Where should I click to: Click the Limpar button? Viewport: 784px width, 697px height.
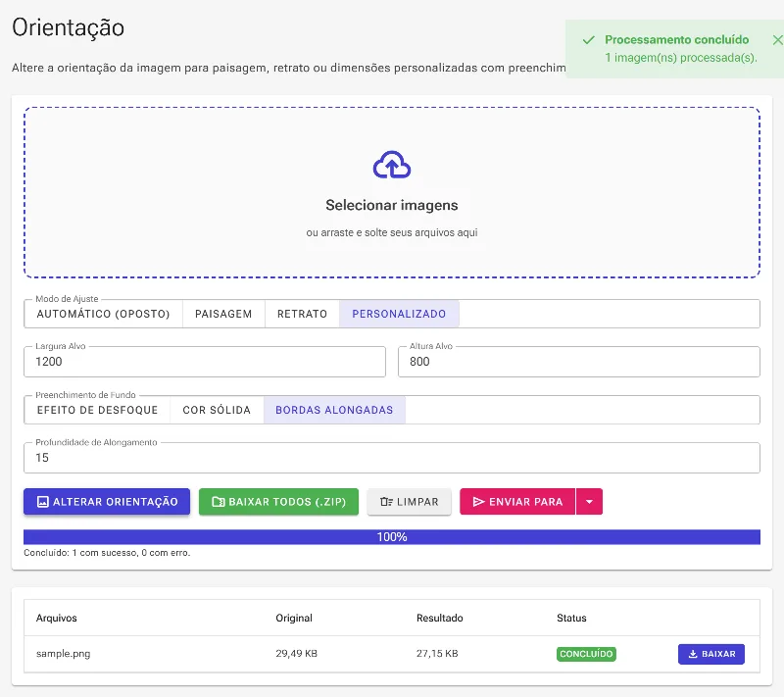[x=409, y=502]
